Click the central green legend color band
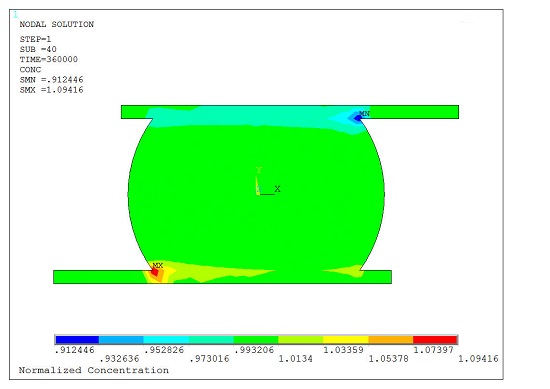The image size is (550, 389). tap(256, 340)
